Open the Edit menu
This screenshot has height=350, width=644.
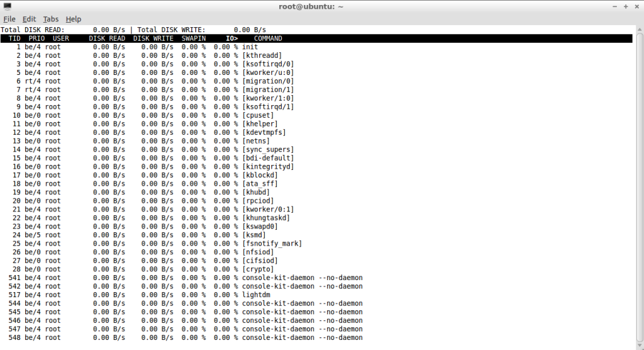(29, 19)
